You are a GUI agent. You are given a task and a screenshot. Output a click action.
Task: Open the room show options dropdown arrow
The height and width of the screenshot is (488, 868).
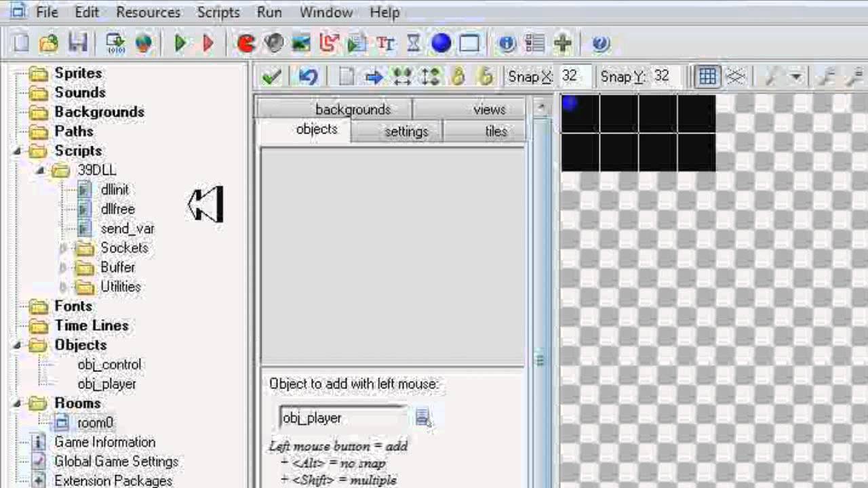click(796, 77)
